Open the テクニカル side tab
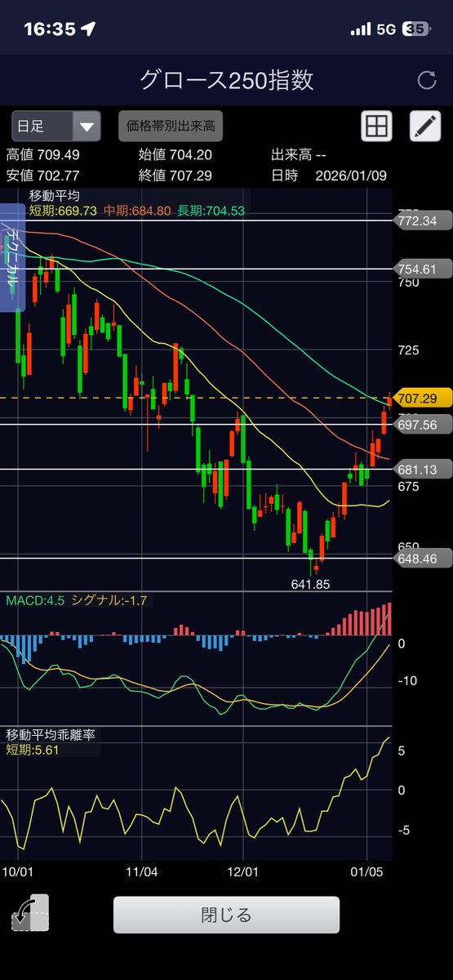 13,257
